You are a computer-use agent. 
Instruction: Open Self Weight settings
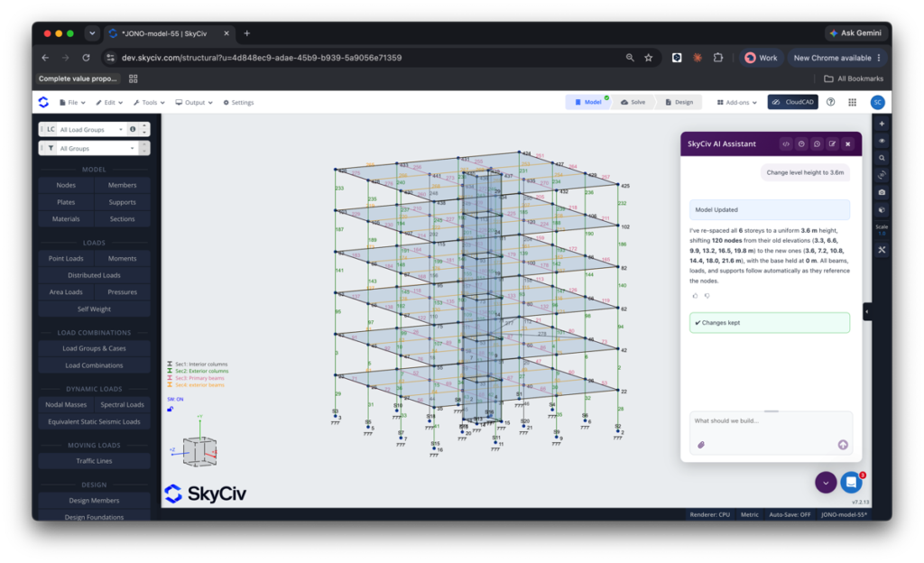(x=94, y=309)
